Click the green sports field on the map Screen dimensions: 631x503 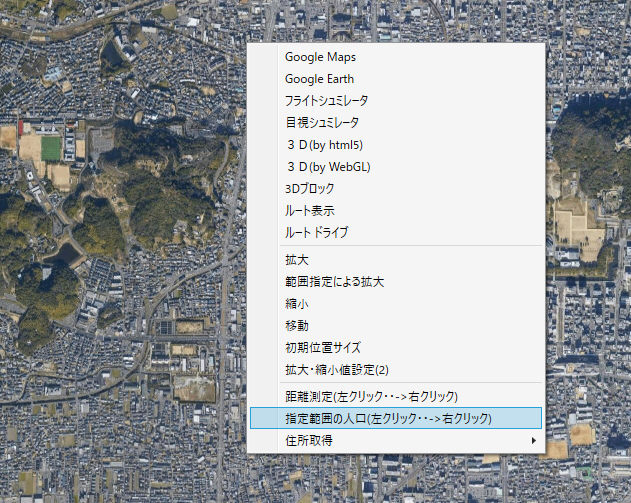[51, 149]
